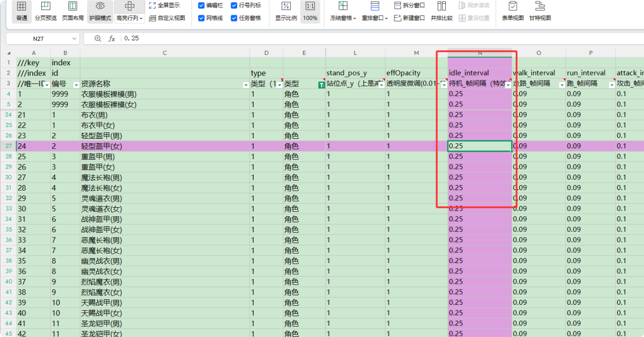Switch to 普通 normal view
The width and height of the screenshot is (644, 337).
(22, 12)
